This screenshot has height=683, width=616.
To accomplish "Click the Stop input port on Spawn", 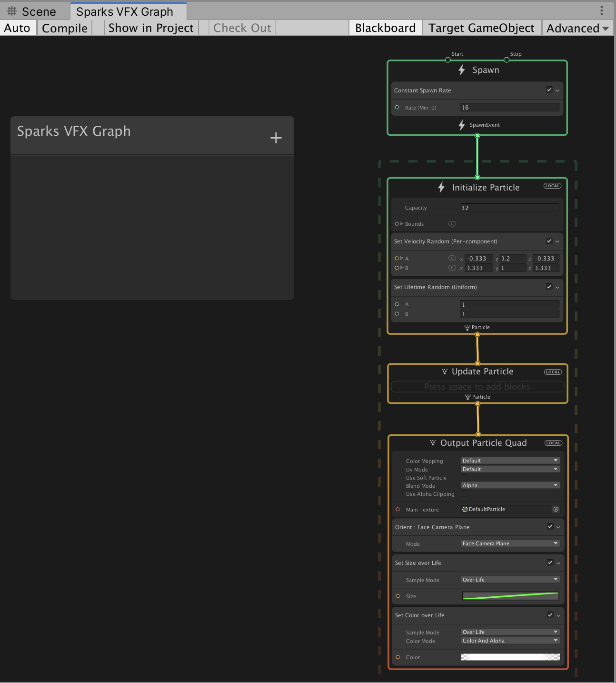I will point(507,60).
